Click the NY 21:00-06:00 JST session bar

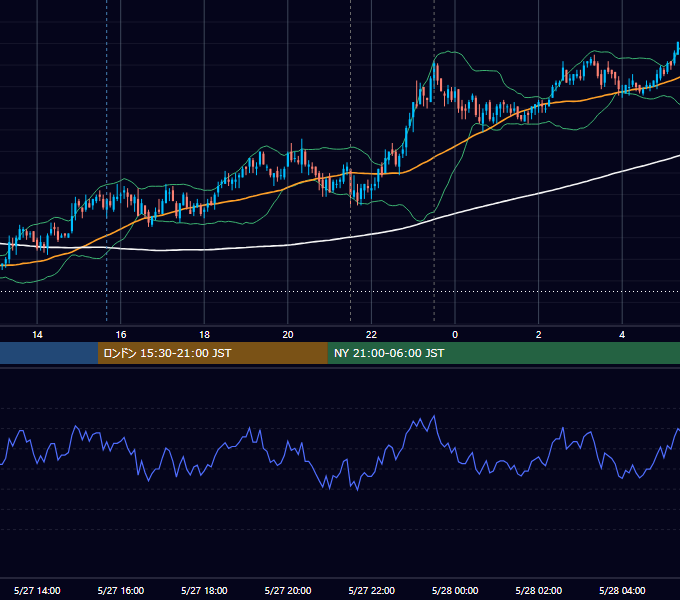pos(503,353)
